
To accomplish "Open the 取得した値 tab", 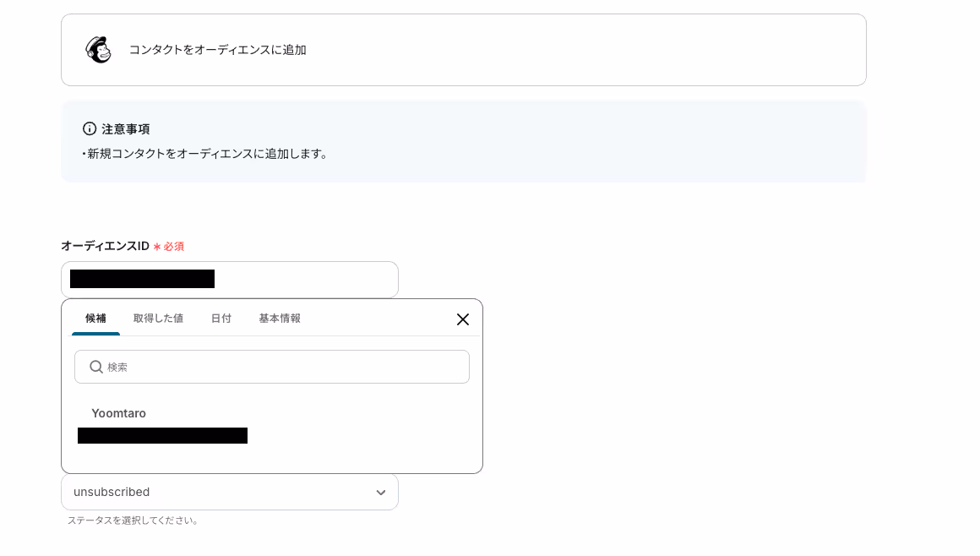I will [158, 319].
